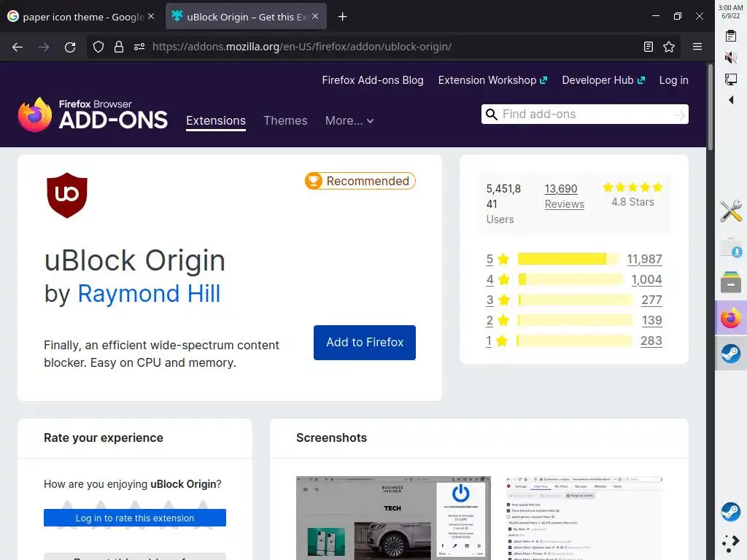Open the tracking protection shield icon
The image size is (747, 560).
98,47
